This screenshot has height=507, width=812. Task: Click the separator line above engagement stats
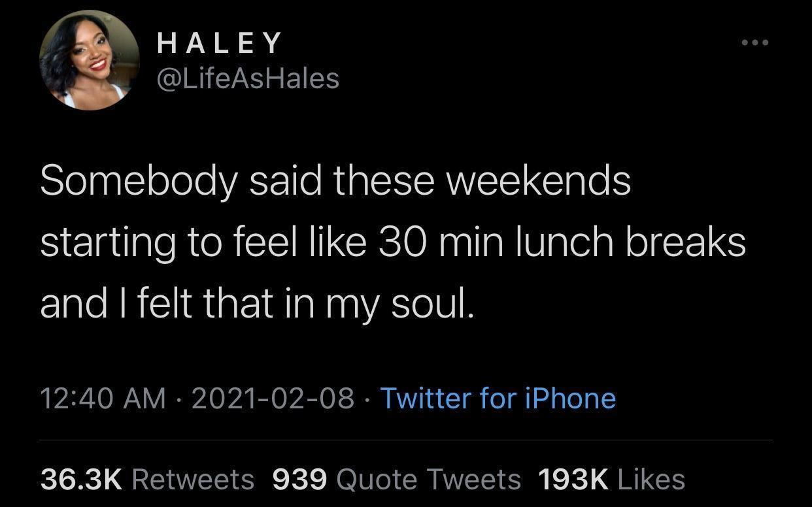tap(406, 441)
